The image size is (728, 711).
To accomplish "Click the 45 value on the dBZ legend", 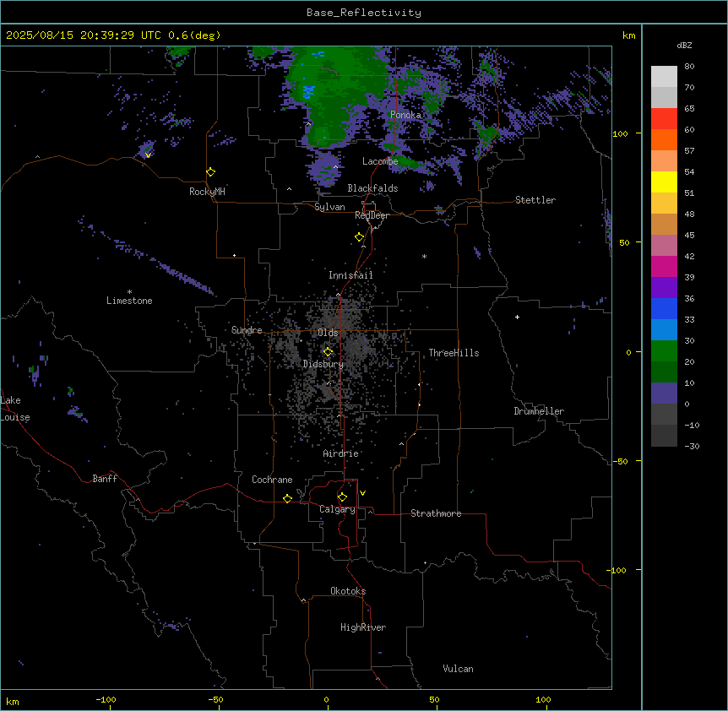I will click(689, 236).
